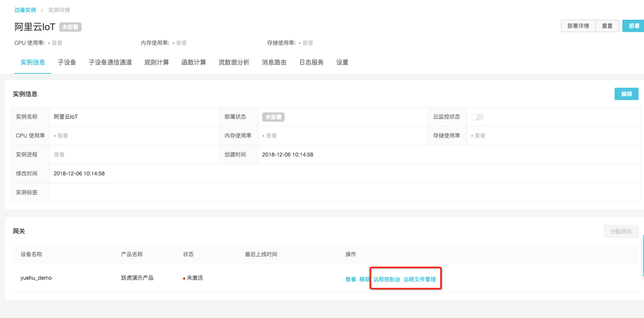The height and width of the screenshot is (318, 644).
Task: Click the 分配网关 button
Action: coord(621,231)
